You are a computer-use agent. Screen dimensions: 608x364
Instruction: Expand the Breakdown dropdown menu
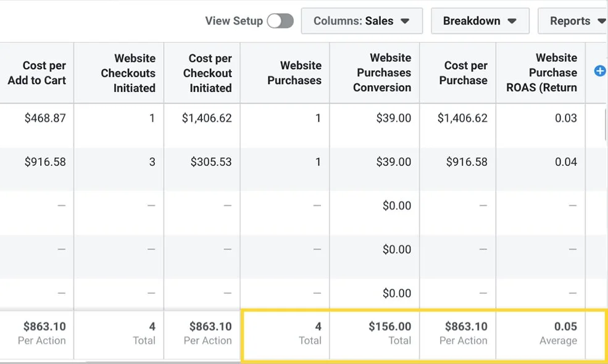480,21
